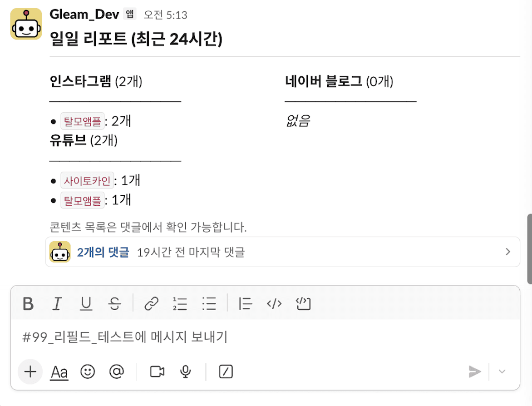Open the emoji picker

tap(88, 371)
